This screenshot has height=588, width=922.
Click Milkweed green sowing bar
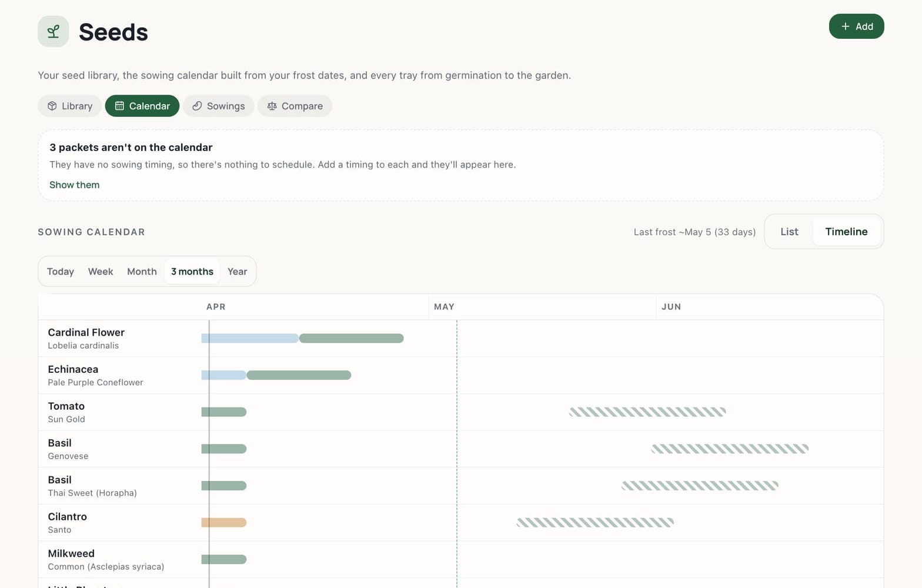224,559
